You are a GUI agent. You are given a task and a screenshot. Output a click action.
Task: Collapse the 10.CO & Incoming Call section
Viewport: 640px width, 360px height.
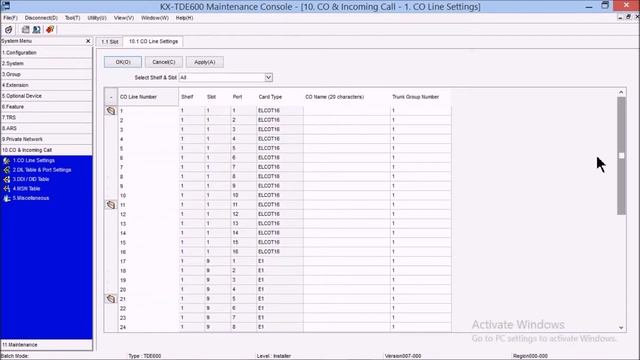[46, 150]
